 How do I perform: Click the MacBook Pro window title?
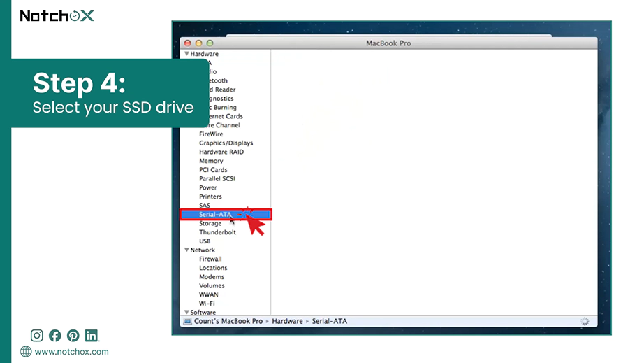388,43
